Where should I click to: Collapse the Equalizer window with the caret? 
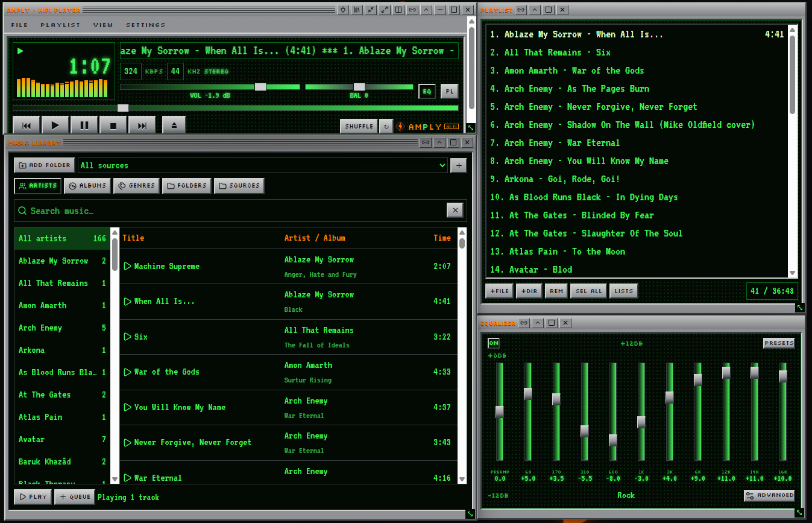coord(538,323)
